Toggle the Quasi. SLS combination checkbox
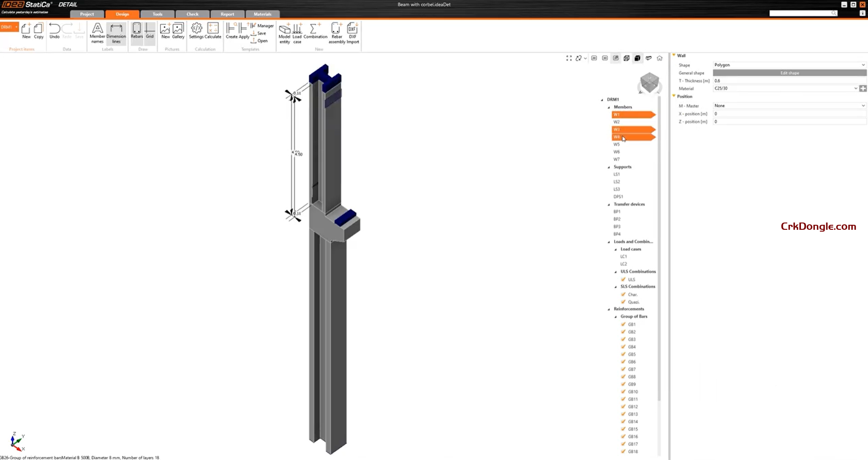This screenshot has height=460, width=868. coord(623,302)
